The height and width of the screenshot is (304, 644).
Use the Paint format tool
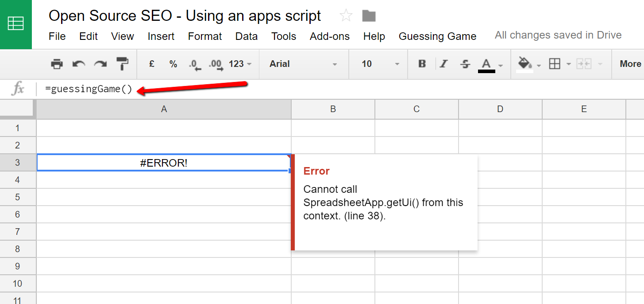pos(122,64)
